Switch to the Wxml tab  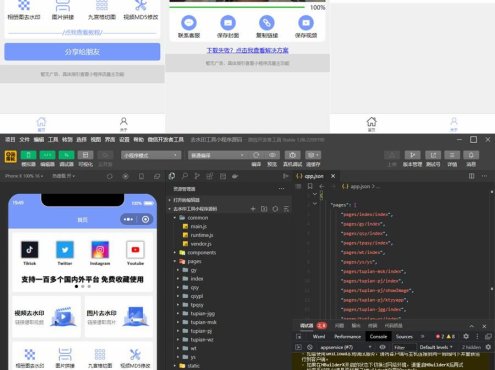319,336
